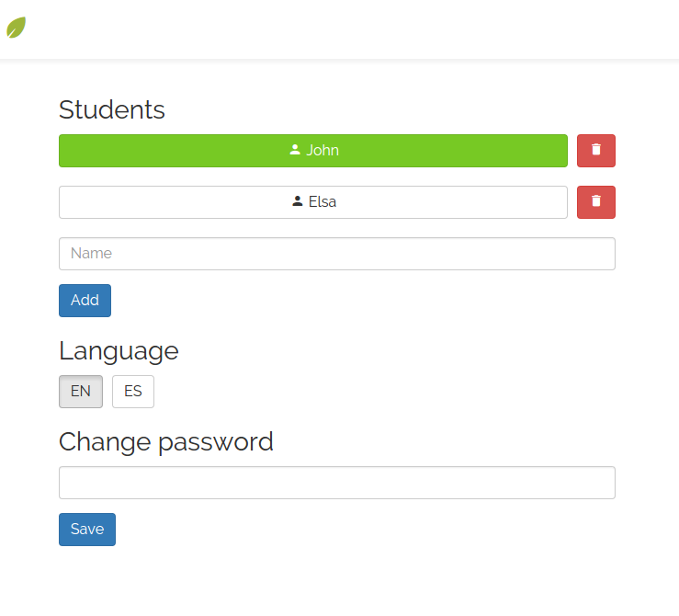Click the green leaf logo

coord(16,28)
